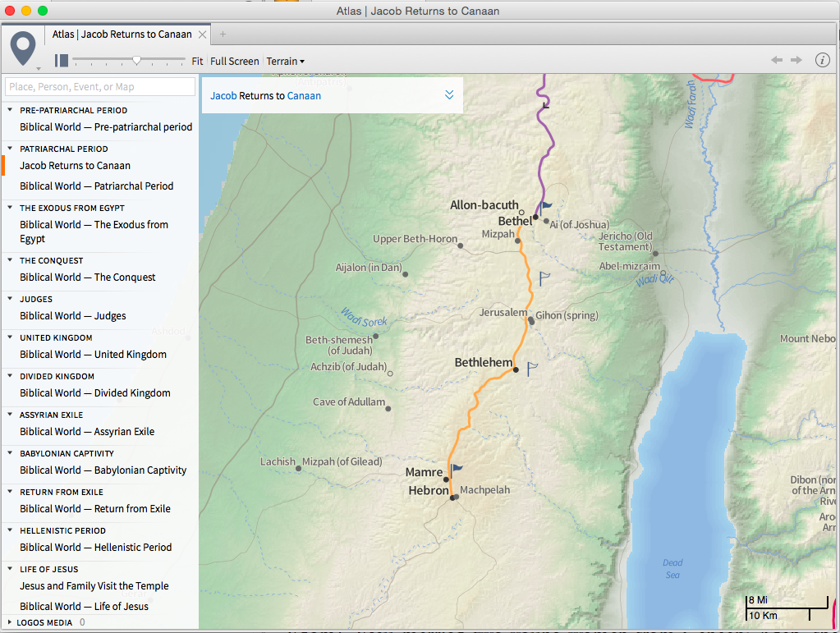
Task: Toggle the sidebar panel icon
Action: point(61,61)
